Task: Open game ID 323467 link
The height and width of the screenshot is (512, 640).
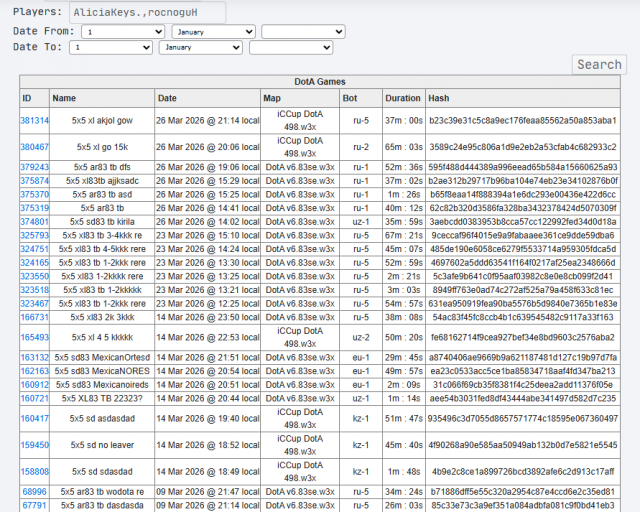Action: pos(35,304)
